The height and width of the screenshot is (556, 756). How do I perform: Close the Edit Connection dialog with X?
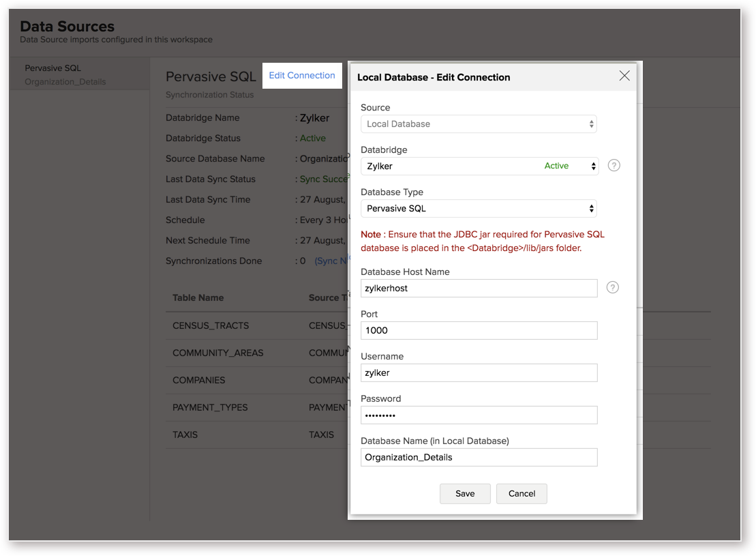[624, 76]
